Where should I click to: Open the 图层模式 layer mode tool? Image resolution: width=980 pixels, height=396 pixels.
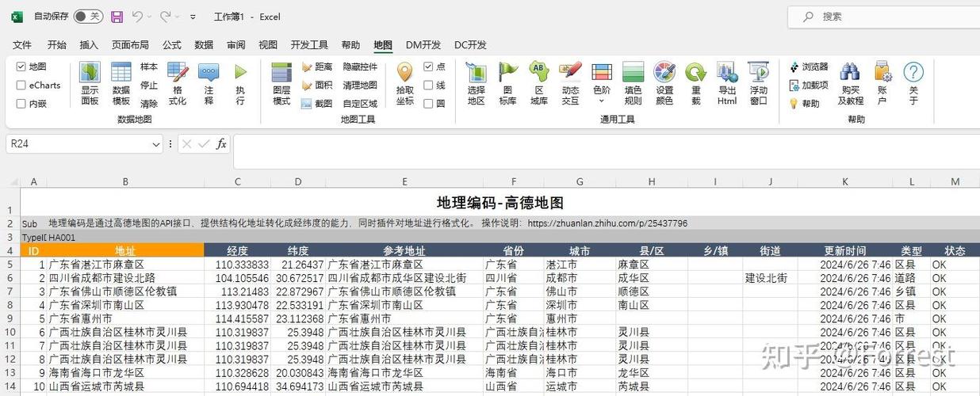tap(281, 84)
